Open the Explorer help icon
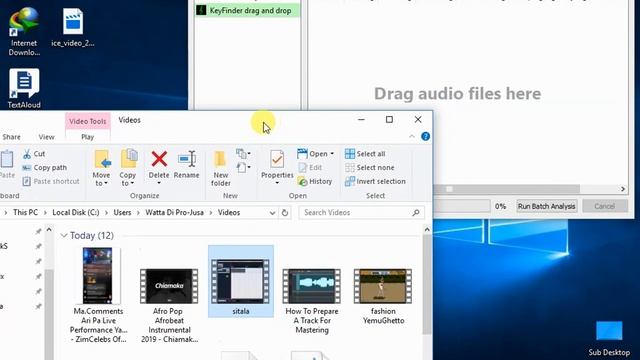The image size is (640, 360). (425, 136)
